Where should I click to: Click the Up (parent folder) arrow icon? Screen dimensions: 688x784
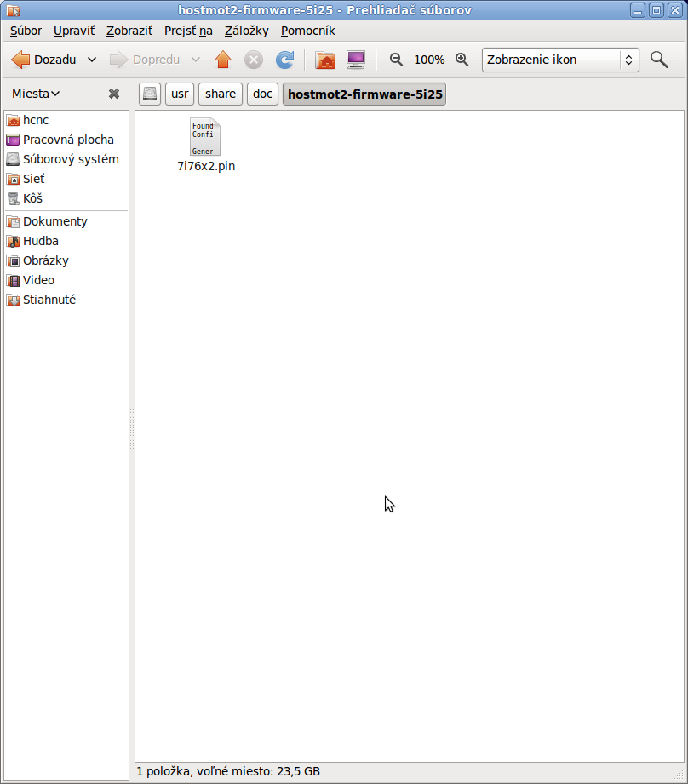[x=223, y=60]
